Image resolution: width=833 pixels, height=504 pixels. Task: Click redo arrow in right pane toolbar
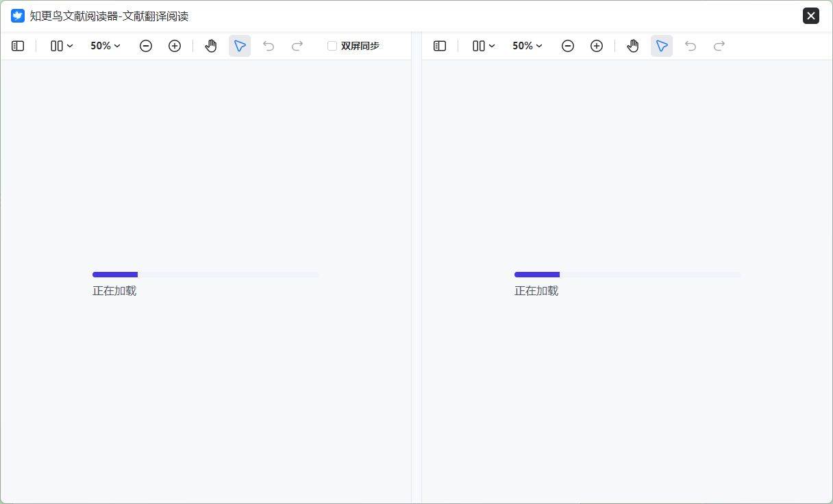pyautogui.click(x=719, y=46)
